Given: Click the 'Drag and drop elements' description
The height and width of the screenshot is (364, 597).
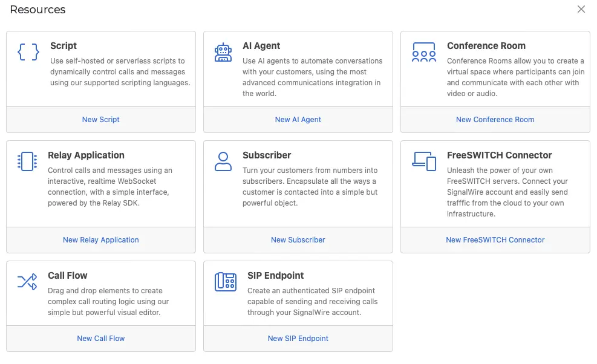Looking at the screenshot, I should pyautogui.click(x=108, y=302).
